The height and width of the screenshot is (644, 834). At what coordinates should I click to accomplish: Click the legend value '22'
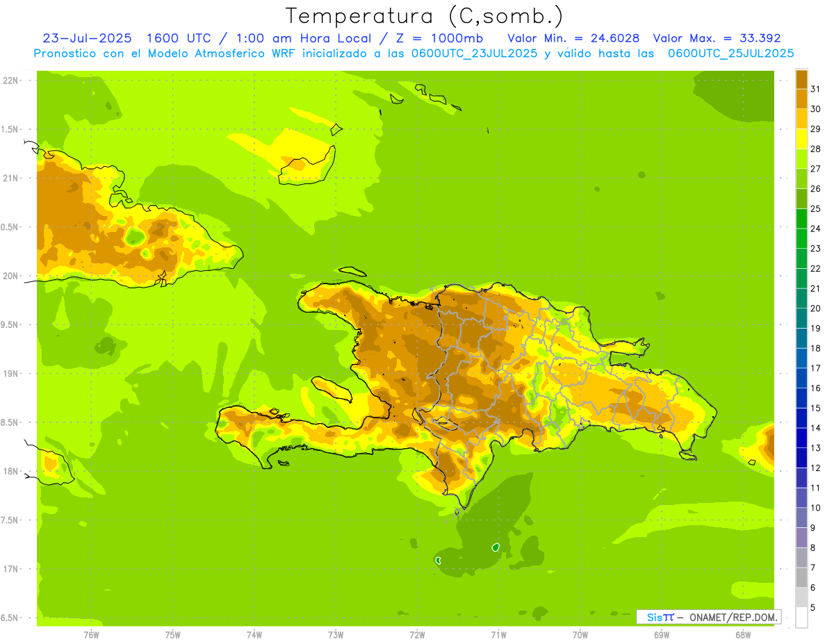click(x=816, y=269)
